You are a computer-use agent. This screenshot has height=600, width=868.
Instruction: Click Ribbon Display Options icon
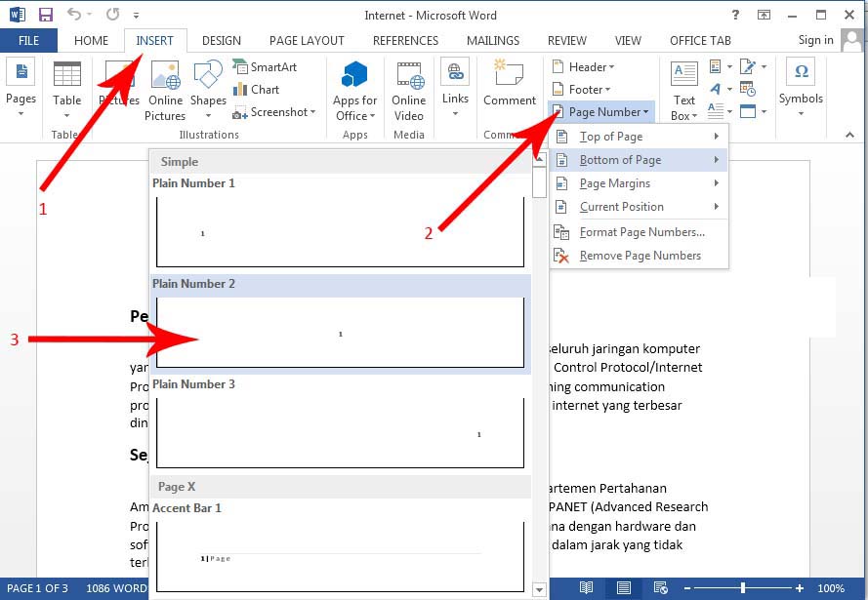pos(764,15)
